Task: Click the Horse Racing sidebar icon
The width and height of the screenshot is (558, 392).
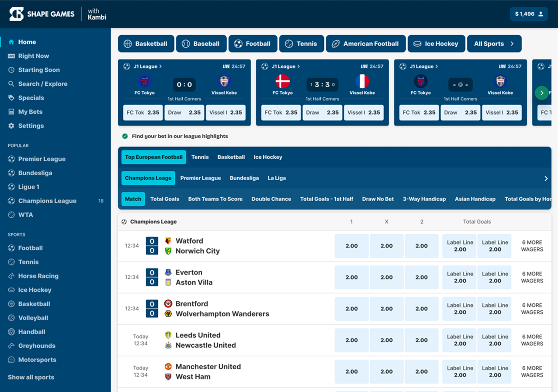Action: [11, 276]
